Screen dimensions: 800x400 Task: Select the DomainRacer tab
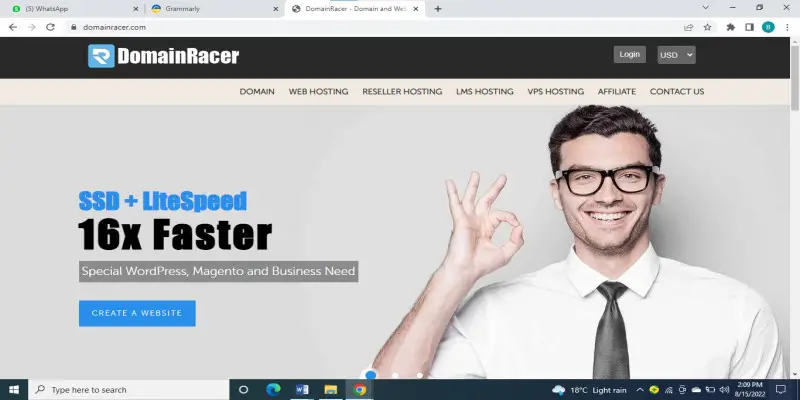tap(355, 9)
